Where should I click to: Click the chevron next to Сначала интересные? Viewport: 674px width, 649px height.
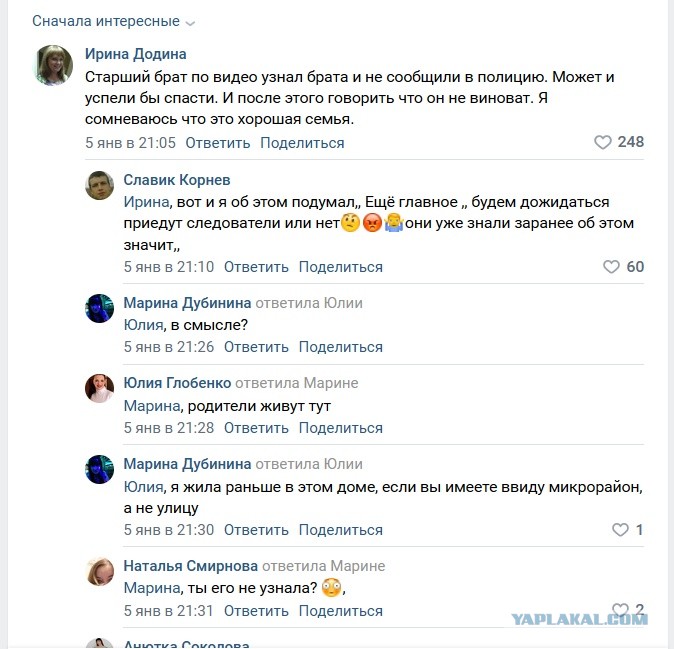click(190, 23)
